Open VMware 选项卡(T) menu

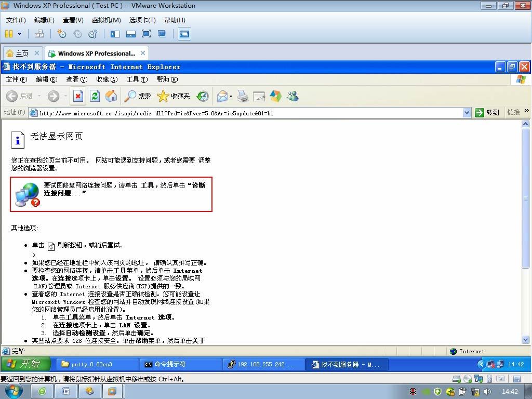point(142,20)
